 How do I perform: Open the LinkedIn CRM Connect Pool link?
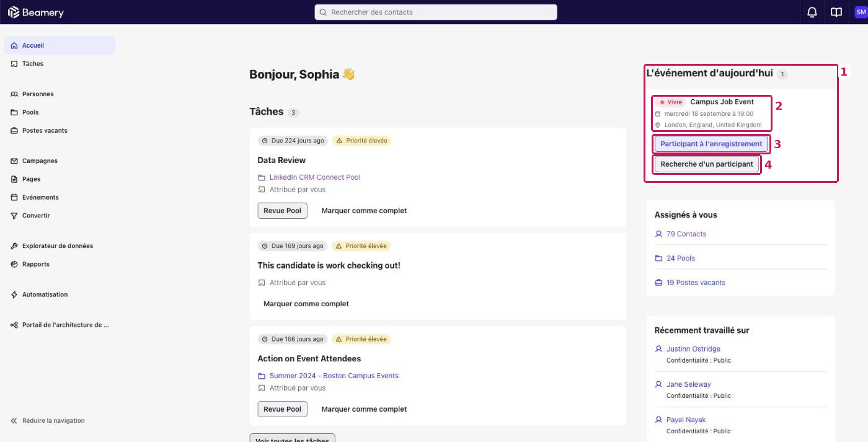pos(315,177)
